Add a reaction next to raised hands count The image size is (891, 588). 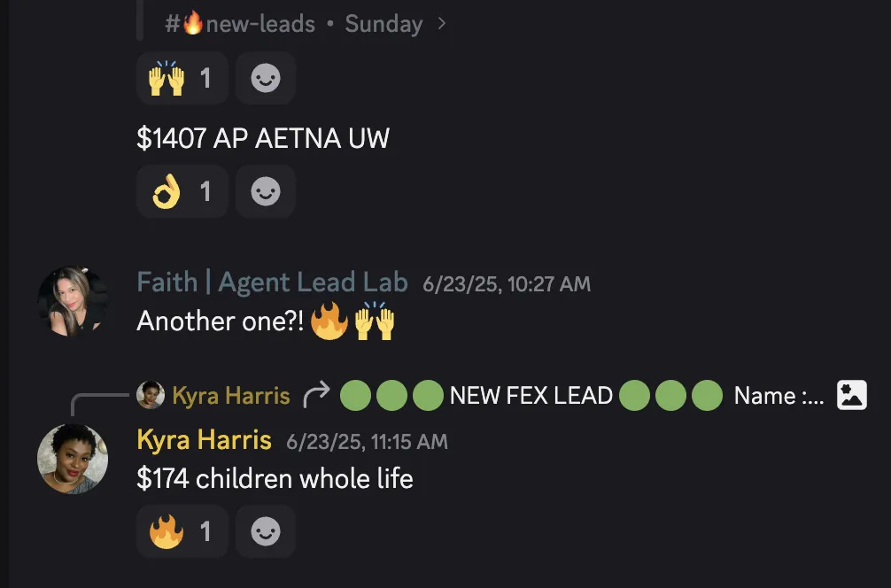point(266,78)
